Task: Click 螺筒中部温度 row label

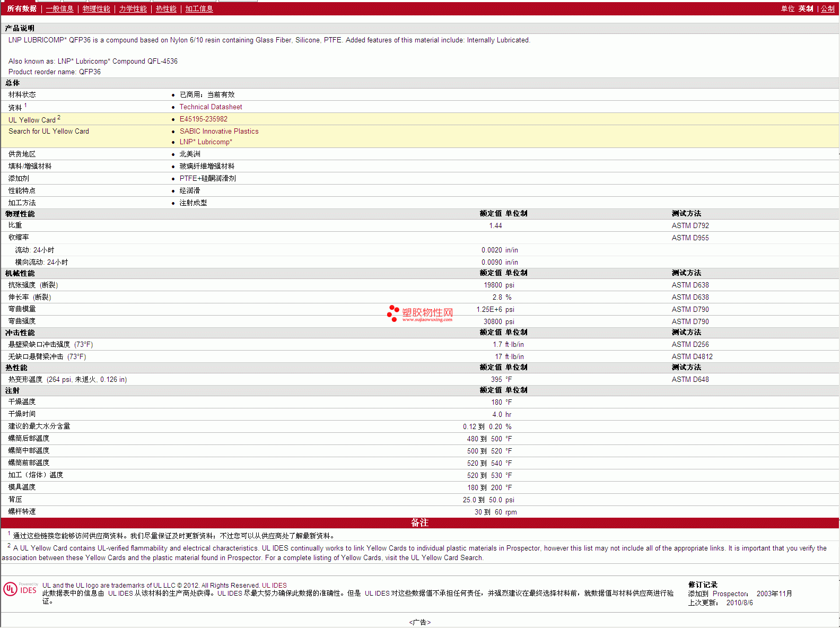Action: 29,451
